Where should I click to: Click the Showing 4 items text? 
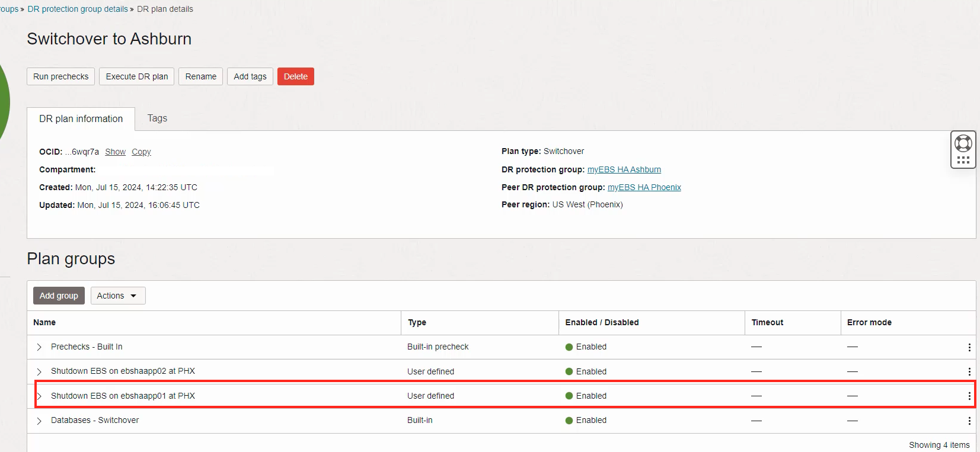(939, 445)
